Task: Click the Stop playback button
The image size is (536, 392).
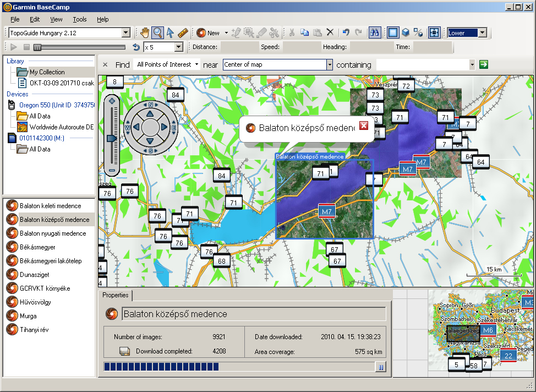Action: click(26, 47)
